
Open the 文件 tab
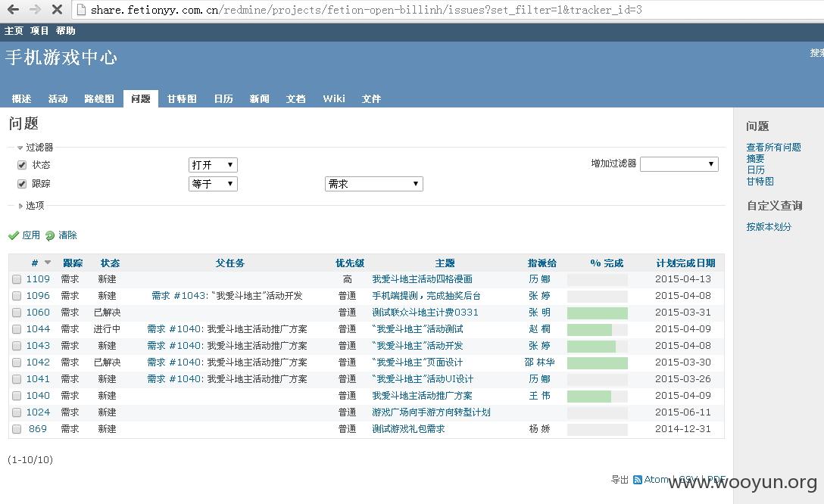pos(372,98)
